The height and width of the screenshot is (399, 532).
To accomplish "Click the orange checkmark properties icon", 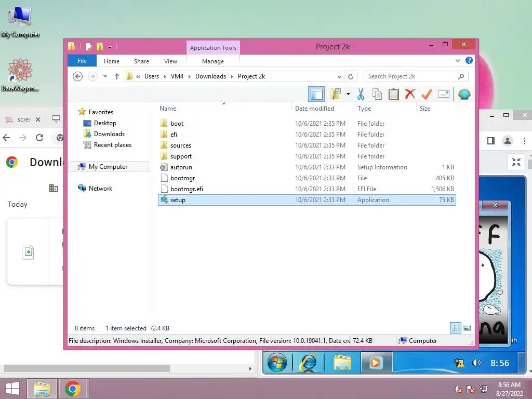I will click(x=427, y=94).
